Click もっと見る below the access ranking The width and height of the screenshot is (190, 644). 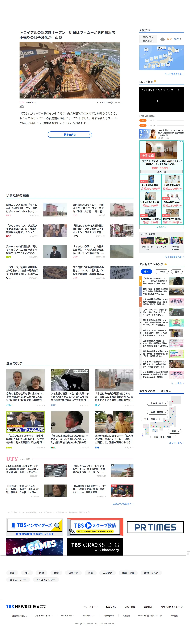177,383
